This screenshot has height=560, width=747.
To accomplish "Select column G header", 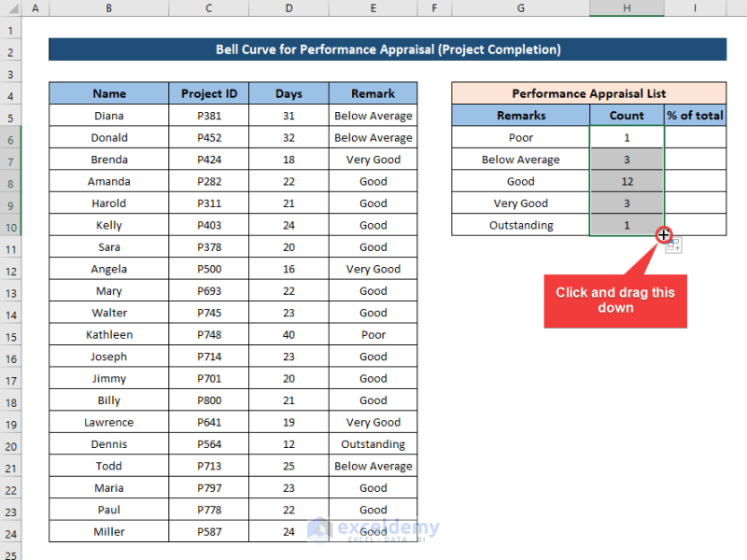I will point(521,8).
